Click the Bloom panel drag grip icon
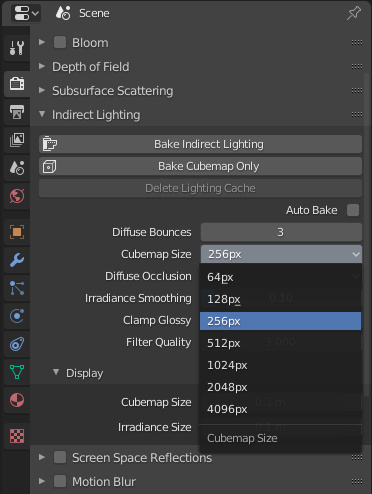This screenshot has height=494, width=372. [x=357, y=42]
